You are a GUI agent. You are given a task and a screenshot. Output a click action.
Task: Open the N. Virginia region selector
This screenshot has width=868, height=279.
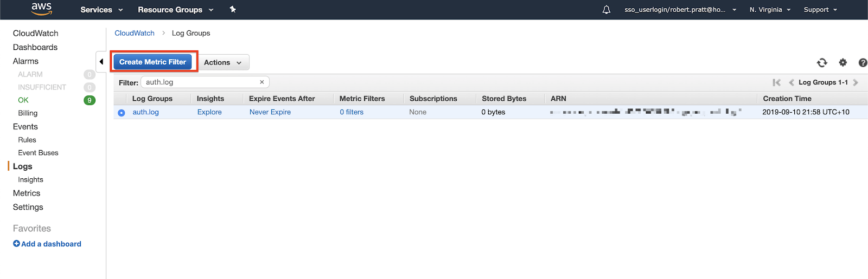click(770, 10)
